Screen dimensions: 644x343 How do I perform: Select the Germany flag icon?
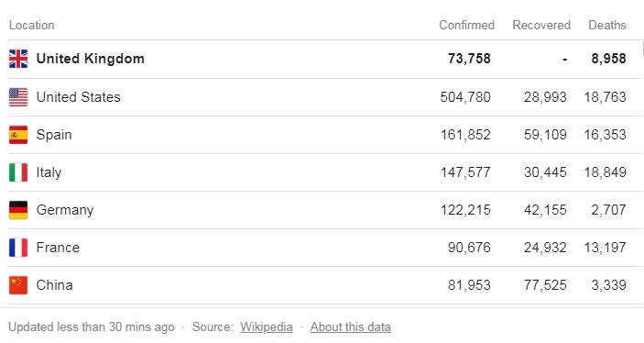(x=18, y=210)
